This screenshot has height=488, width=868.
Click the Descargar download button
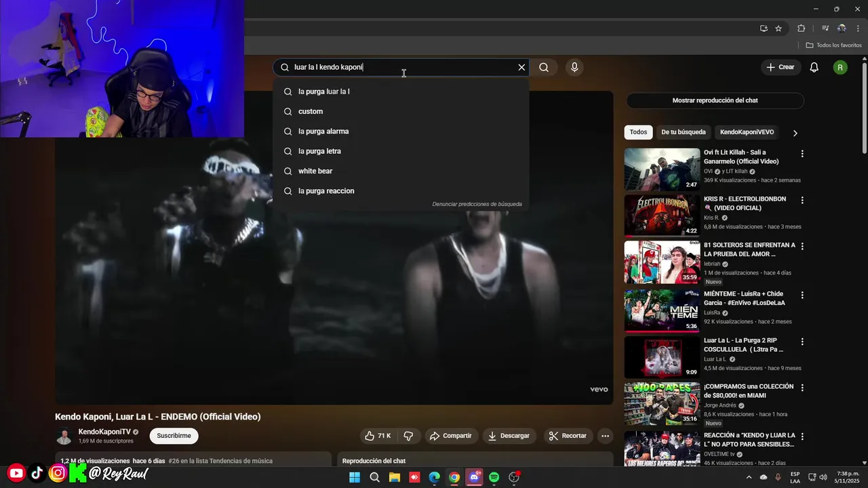[509, 436]
